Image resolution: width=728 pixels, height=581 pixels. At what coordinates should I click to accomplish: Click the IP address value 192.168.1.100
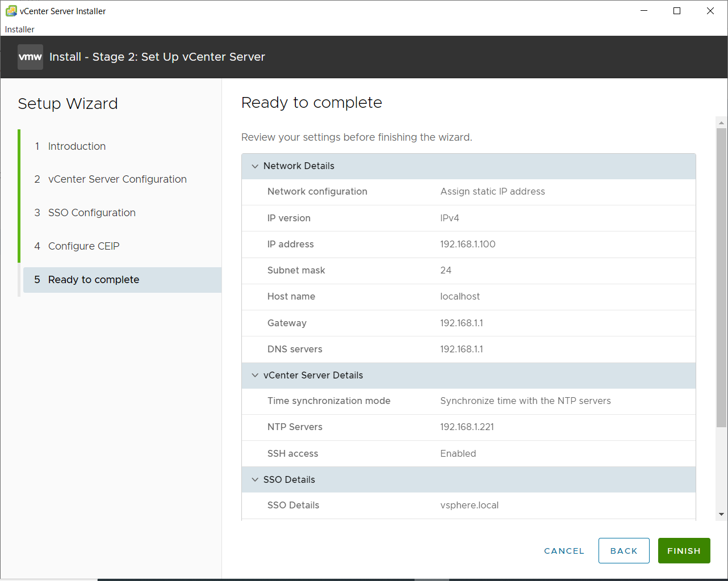pos(468,245)
